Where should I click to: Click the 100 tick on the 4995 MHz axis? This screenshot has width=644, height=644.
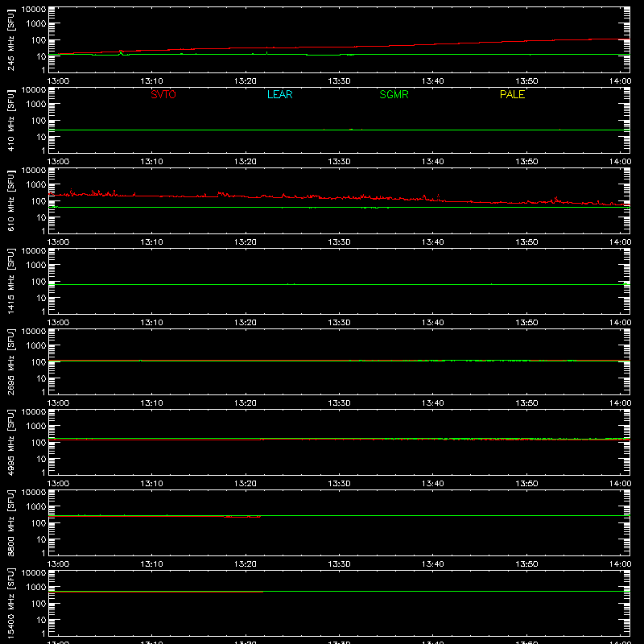click(x=39, y=443)
